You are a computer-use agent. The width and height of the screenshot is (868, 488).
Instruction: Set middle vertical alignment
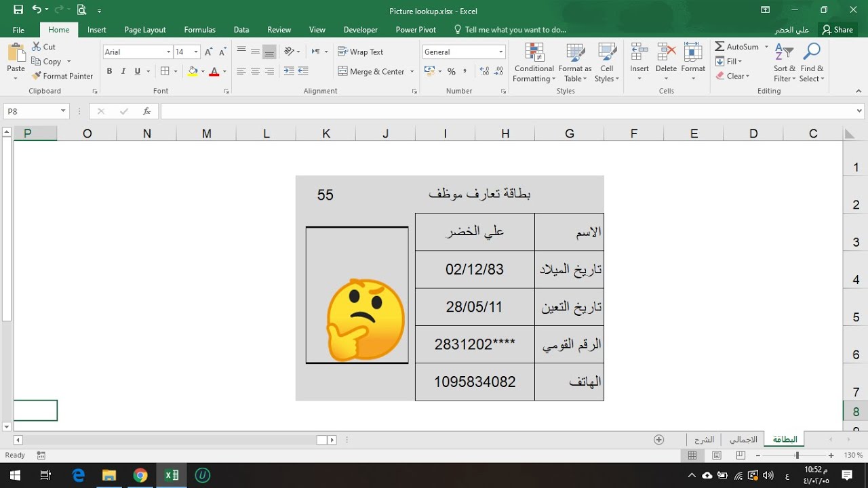coord(255,52)
